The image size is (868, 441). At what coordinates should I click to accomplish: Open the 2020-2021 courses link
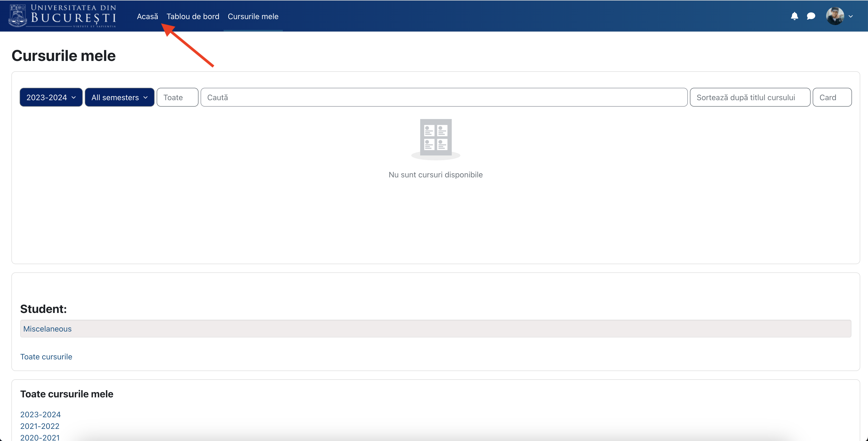coord(40,437)
